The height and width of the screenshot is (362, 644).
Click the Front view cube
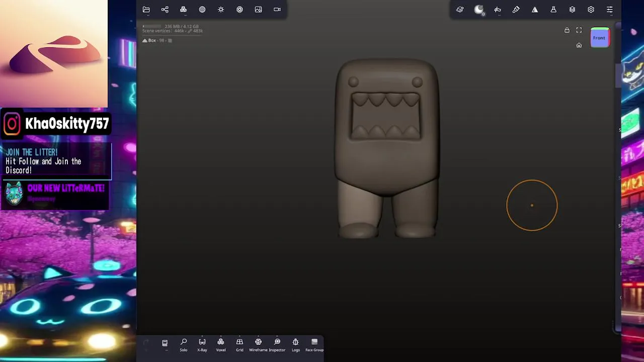click(x=600, y=38)
